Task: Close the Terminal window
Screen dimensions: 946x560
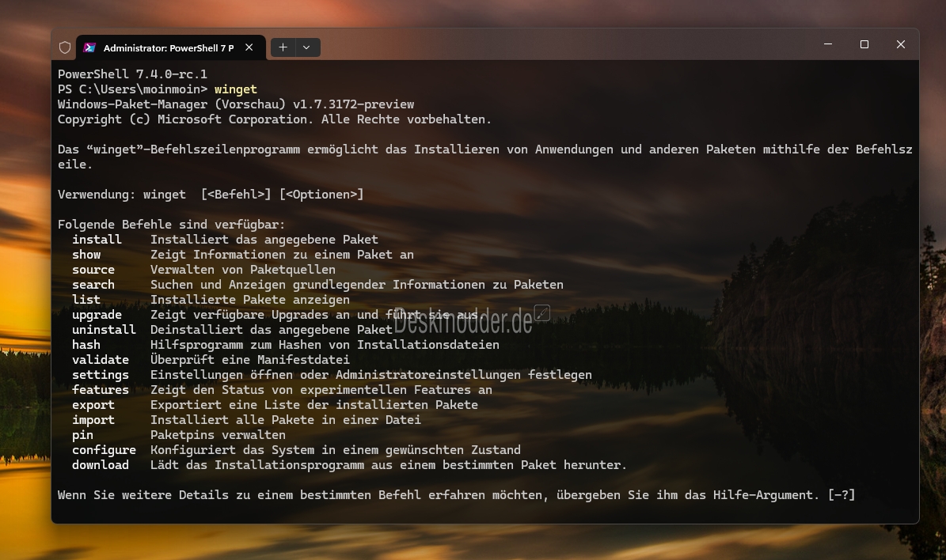Action: 901,44
